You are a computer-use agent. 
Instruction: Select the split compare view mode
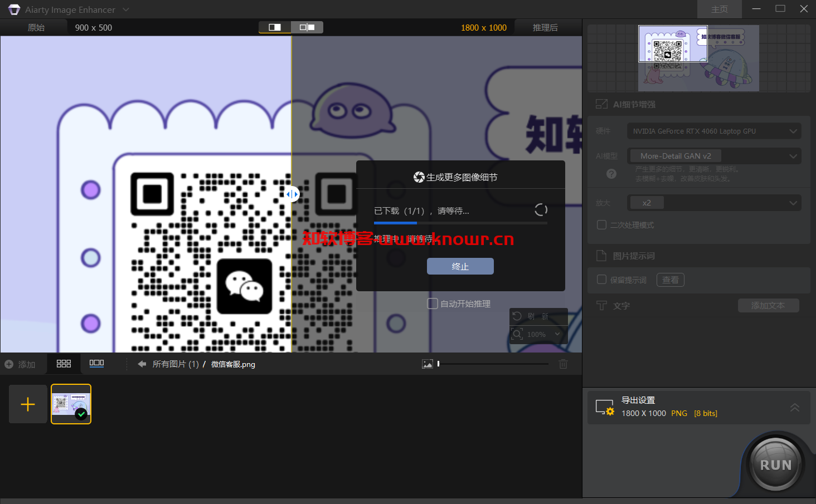[275, 27]
